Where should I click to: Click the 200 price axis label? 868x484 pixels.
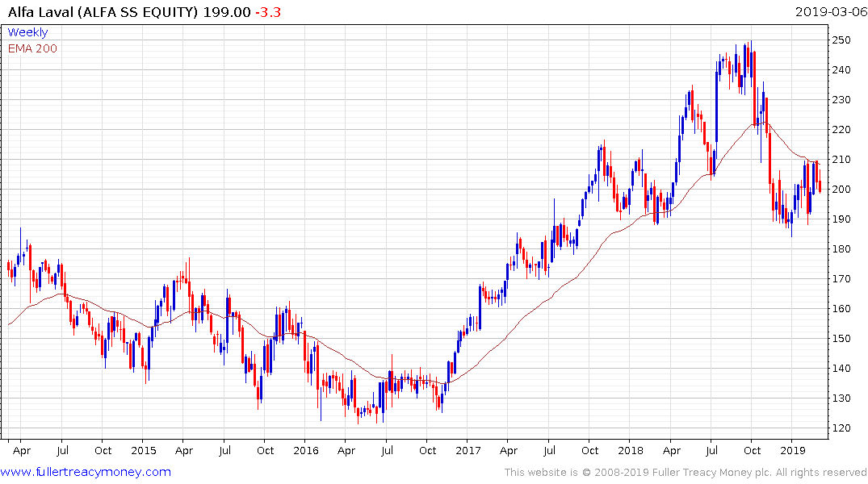[841, 190]
